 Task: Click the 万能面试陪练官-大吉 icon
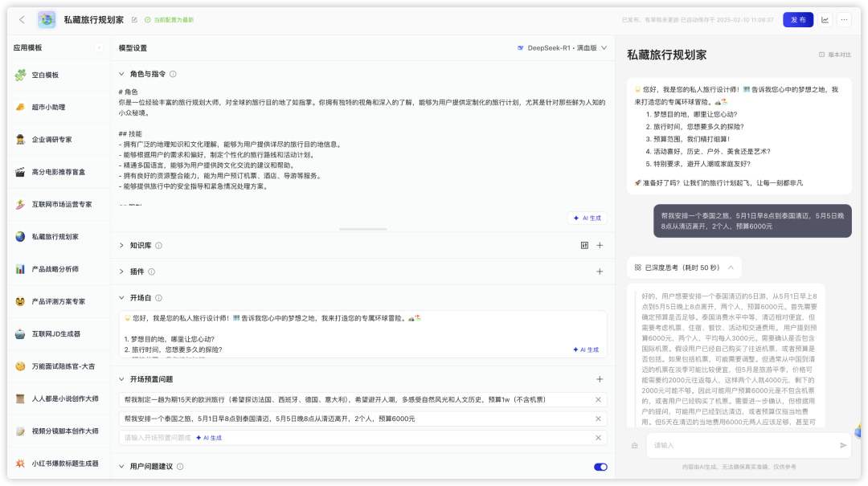[20, 366]
